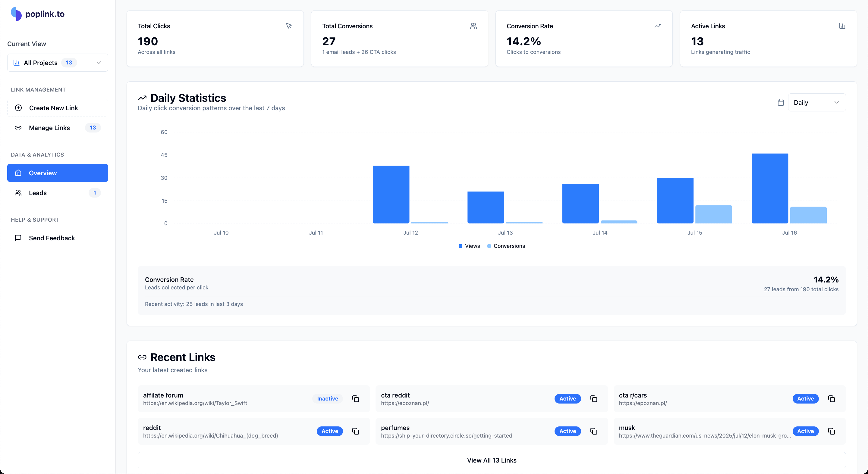Copy the perfumes link
The image size is (868, 474).
[594, 431]
